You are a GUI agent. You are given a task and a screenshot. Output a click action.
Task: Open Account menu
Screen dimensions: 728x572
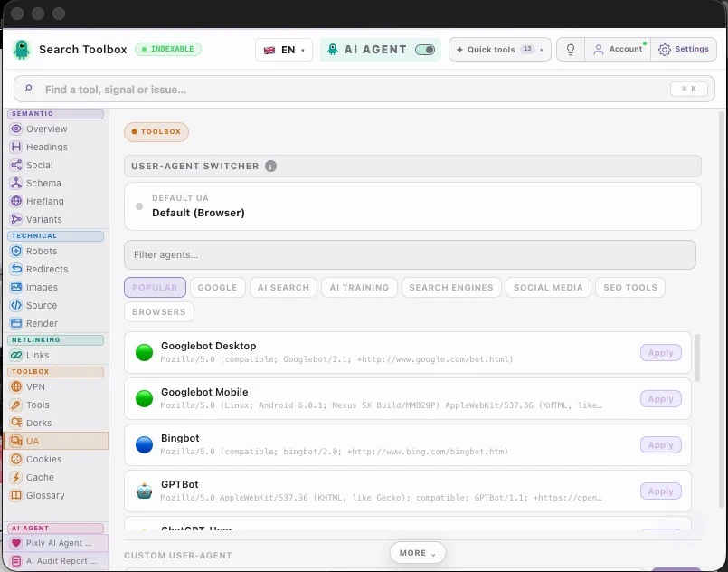618,49
